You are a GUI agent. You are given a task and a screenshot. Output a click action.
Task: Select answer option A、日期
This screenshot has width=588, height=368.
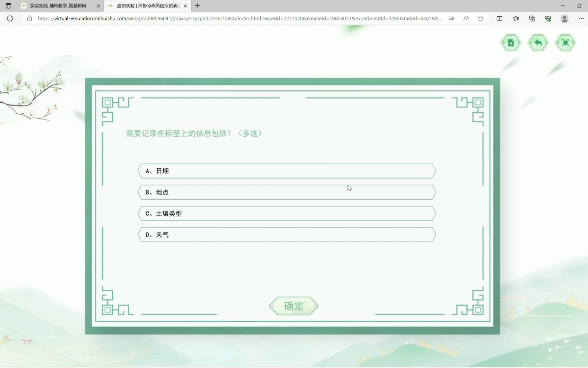tap(287, 171)
